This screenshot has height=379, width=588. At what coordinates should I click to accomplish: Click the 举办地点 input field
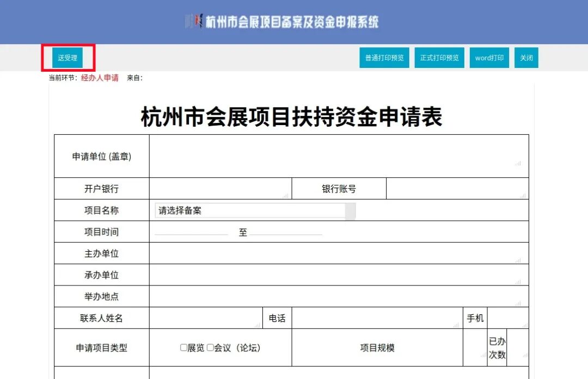(338, 296)
